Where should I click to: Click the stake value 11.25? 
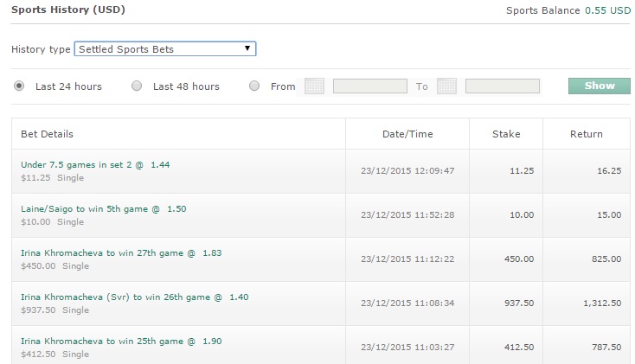tap(522, 171)
